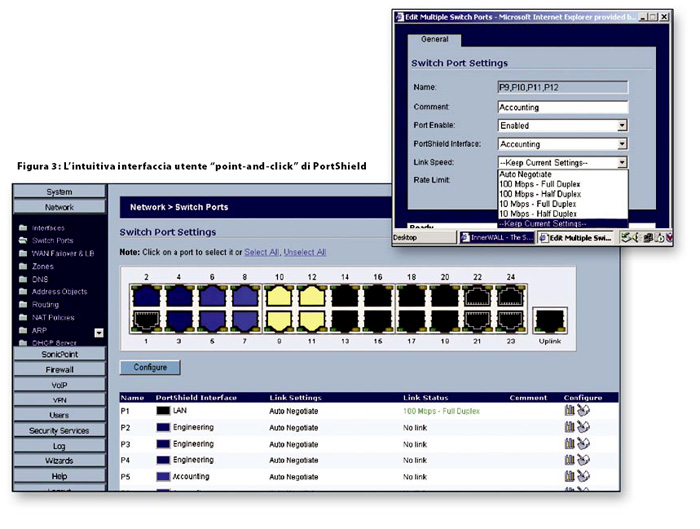Switch to InnerWALL taskbar window button

[496, 238]
